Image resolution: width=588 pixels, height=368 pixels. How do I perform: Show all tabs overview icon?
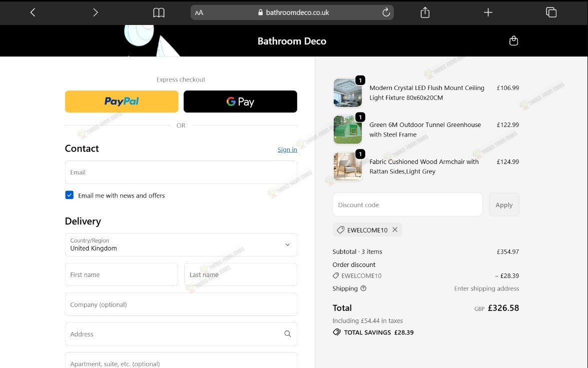[551, 12]
